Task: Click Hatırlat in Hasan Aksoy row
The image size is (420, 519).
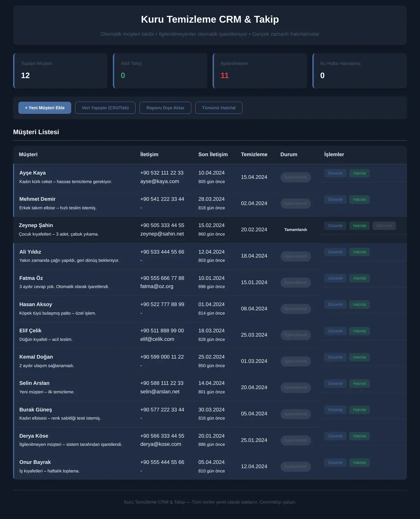Action: pos(359,304)
